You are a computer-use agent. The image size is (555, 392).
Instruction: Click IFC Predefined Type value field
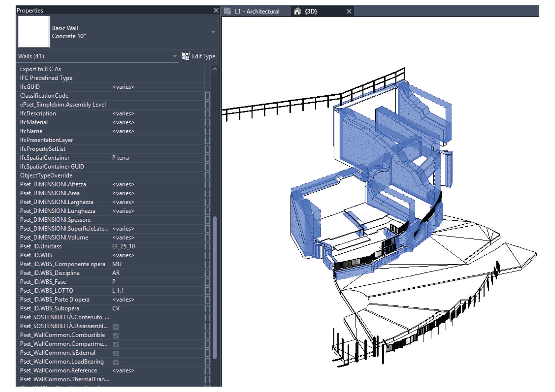[x=157, y=78]
